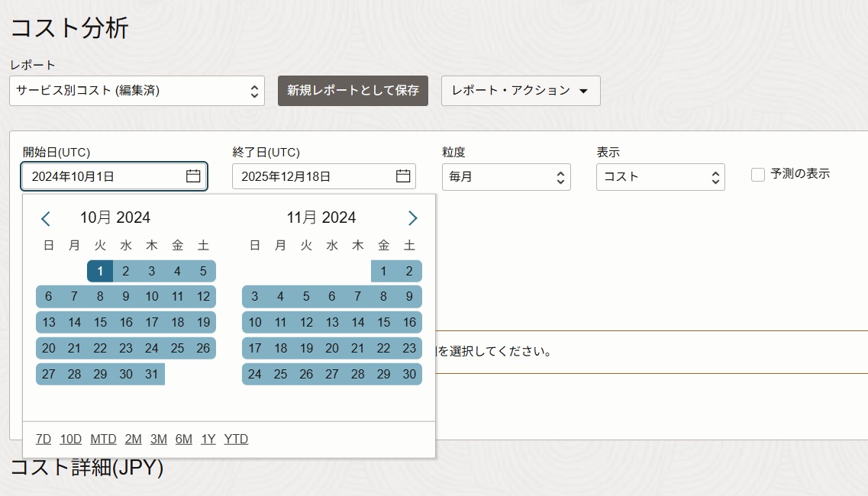
Task: Go to previous month with left arrow
Action: (46, 219)
